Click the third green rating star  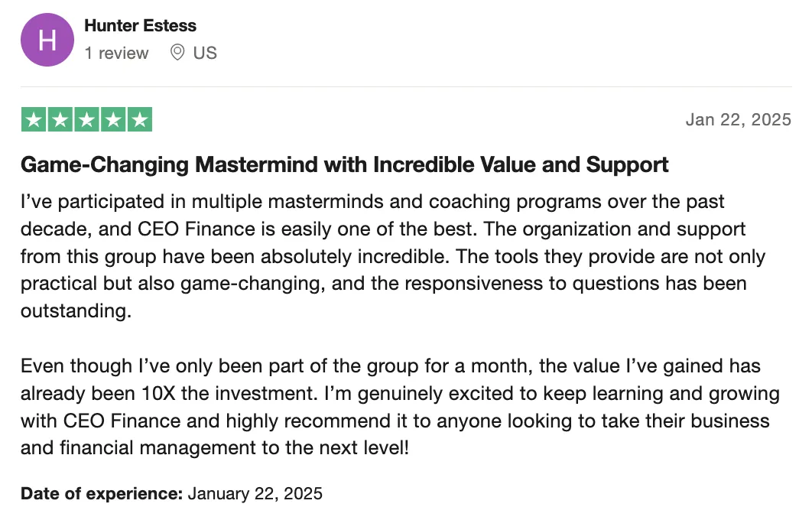click(86, 119)
